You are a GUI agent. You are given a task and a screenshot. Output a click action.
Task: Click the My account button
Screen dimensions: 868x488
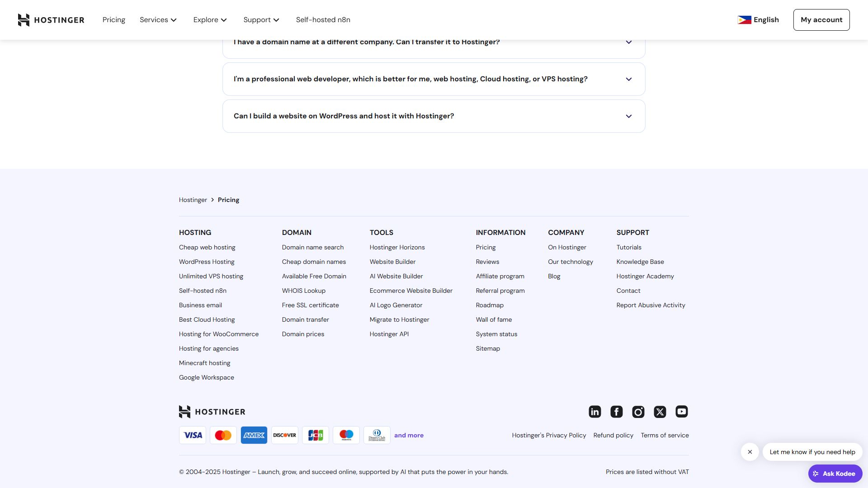pyautogui.click(x=821, y=19)
